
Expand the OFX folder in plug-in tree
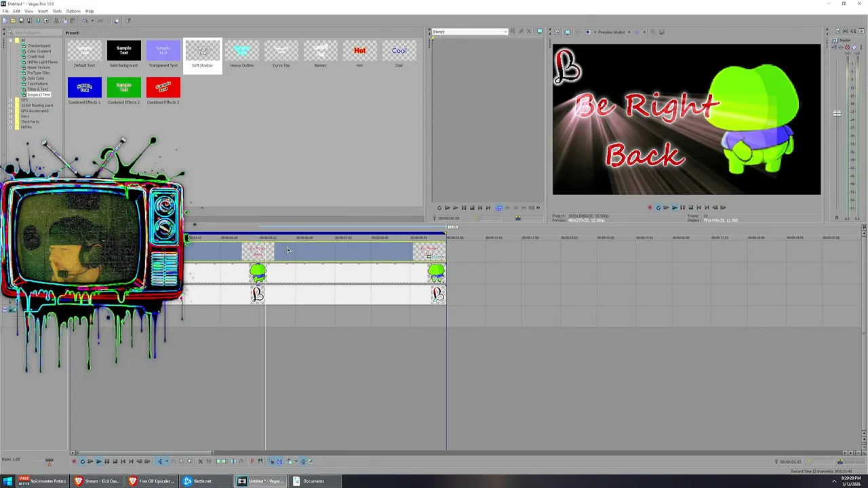click(11, 100)
